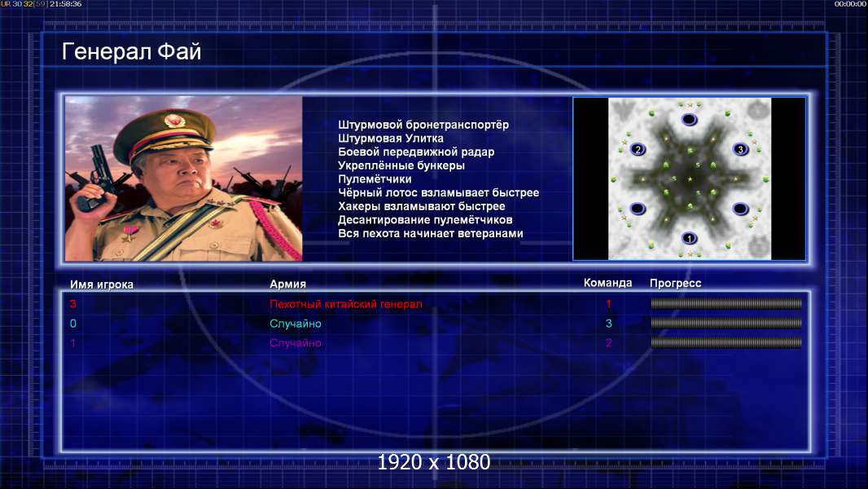Click the 00:00:00 timer
The width and height of the screenshot is (868, 489).
[851, 4]
